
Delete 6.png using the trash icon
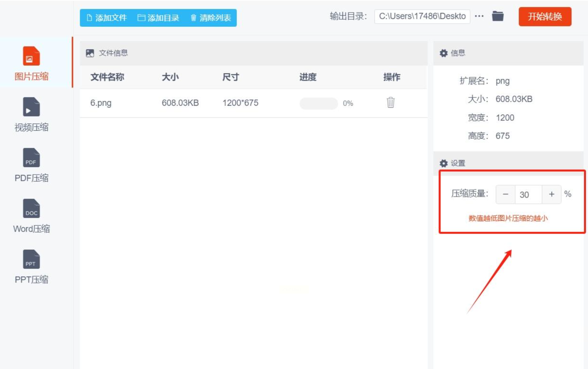click(390, 102)
